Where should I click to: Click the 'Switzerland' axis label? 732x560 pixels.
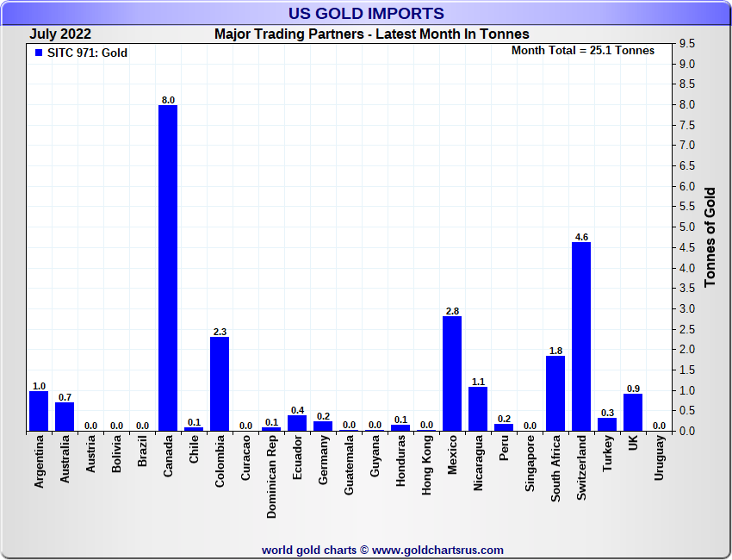tap(581, 468)
